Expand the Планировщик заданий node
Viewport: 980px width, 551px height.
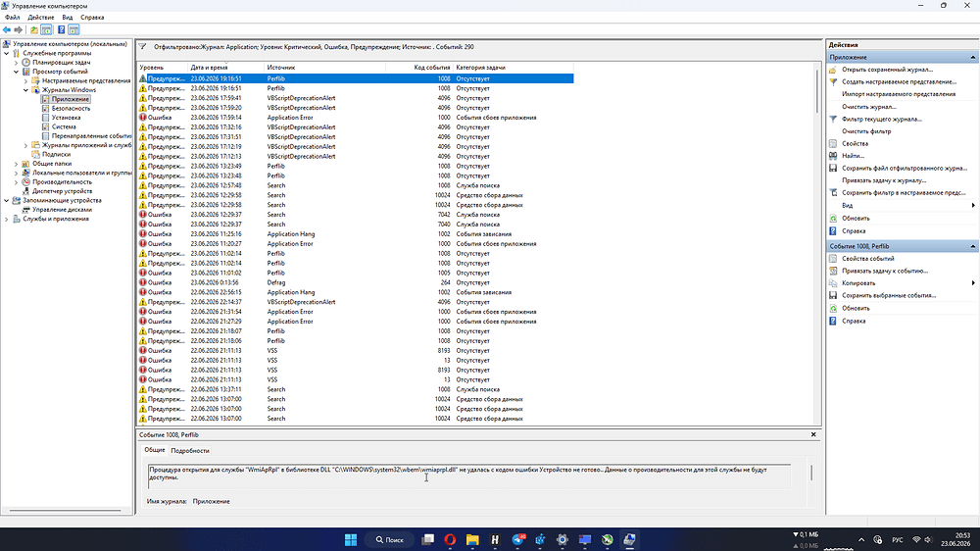(17, 63)
